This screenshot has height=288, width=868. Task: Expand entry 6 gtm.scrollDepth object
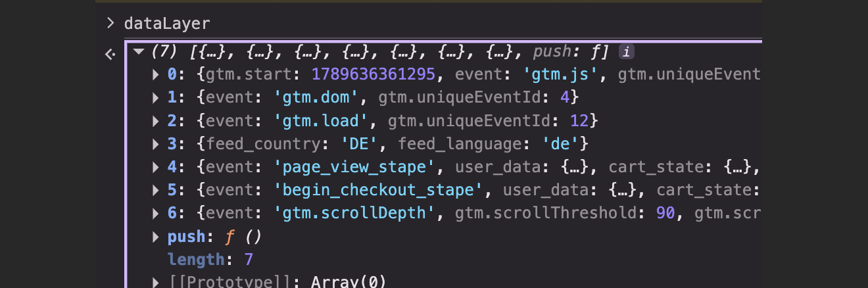click(x=156, y=213)
